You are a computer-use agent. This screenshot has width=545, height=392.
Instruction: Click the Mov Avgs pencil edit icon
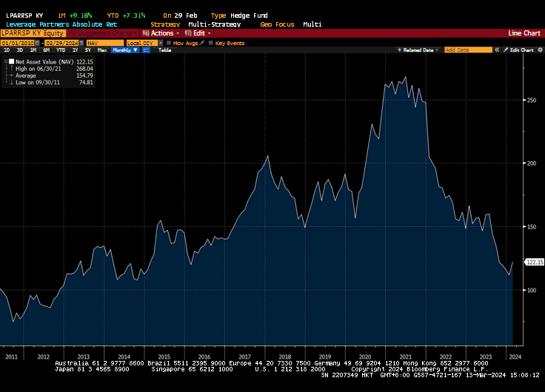[x=202, y=43]
